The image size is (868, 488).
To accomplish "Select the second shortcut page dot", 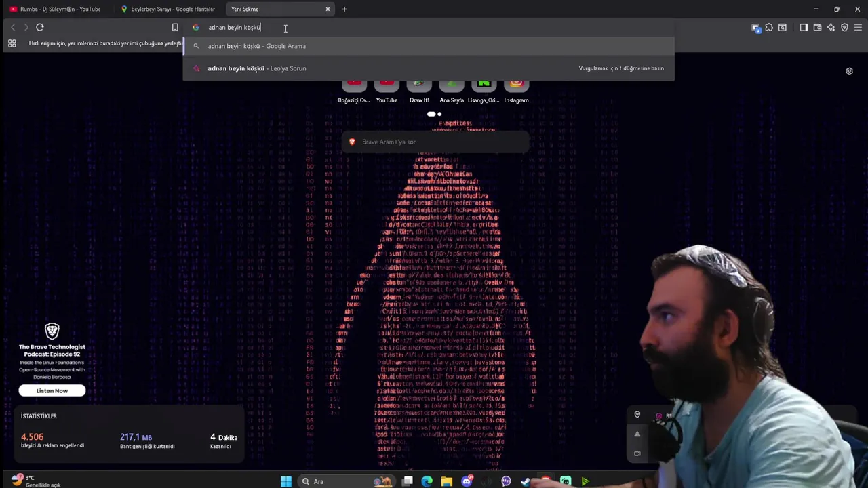I will pyautogui.click(x=439, y=114).
